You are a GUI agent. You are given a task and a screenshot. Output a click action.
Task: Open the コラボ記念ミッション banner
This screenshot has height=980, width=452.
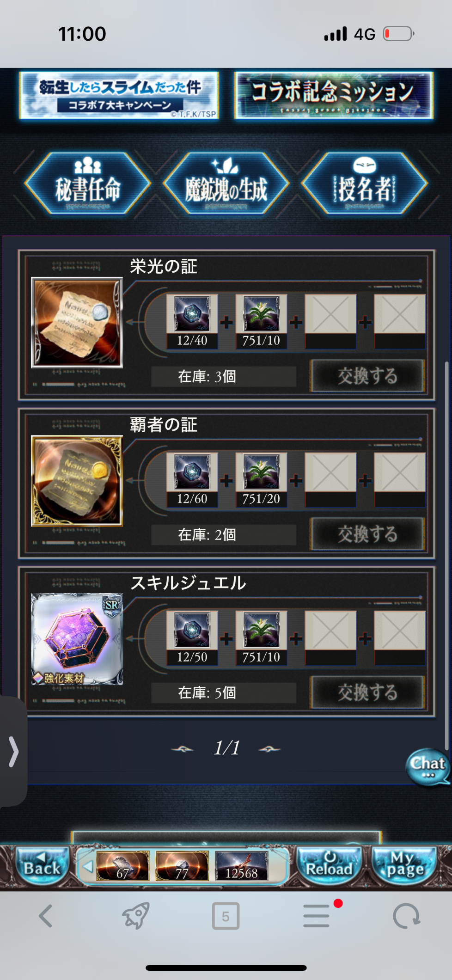(334, 95)
